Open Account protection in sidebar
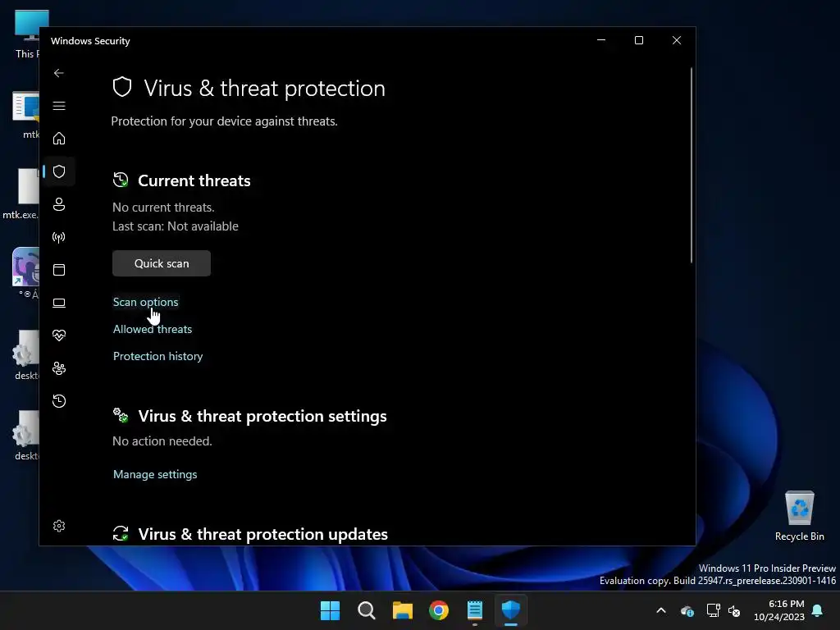This screenshot has height=630, width=840. (59, 204)
